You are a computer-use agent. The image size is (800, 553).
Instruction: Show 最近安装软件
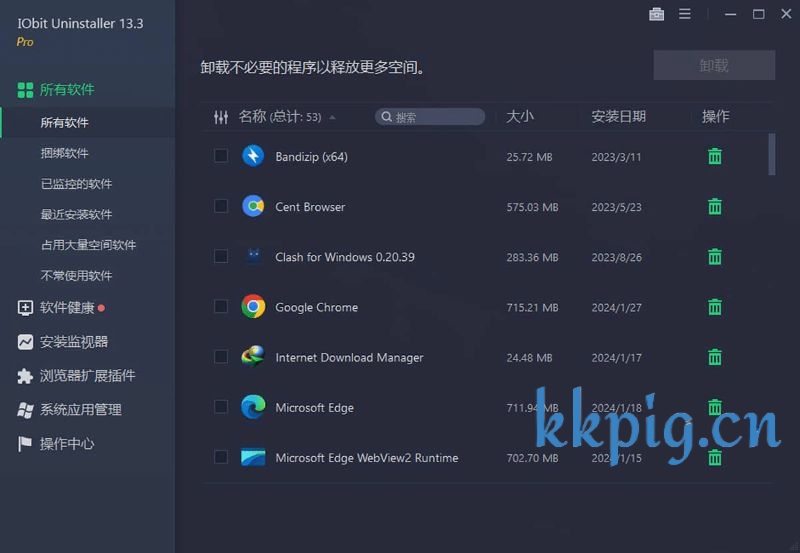(77, 214)
